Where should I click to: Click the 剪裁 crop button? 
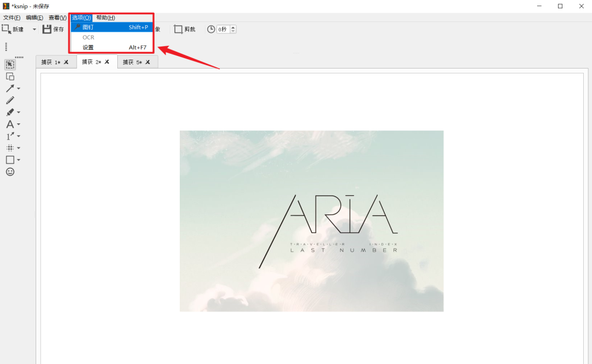pos(185,29)
